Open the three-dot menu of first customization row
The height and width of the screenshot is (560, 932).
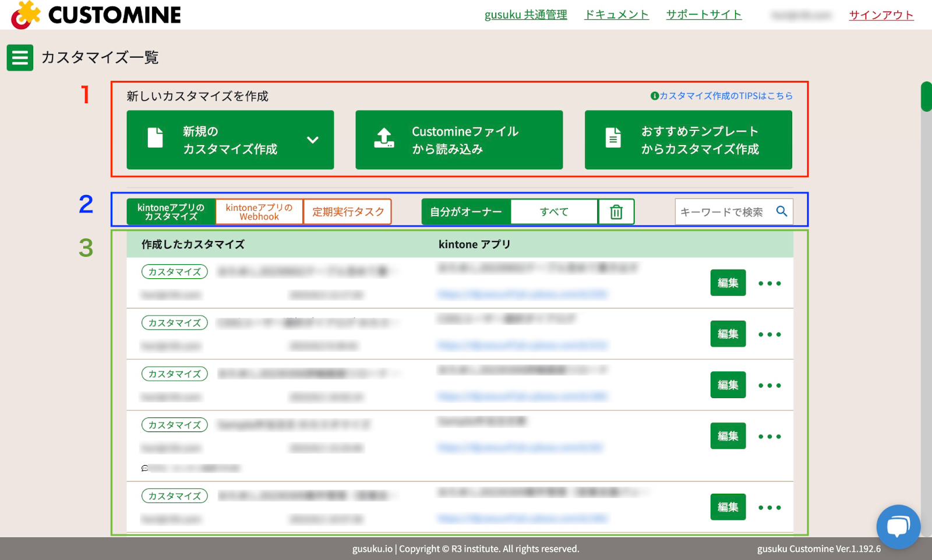point(769,283)
